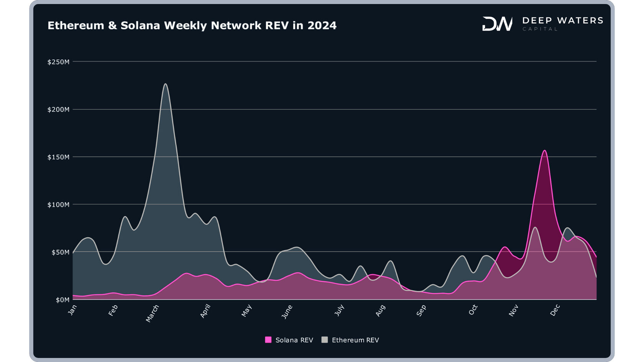The image size is (644, 362).
Task: Click the Solana REV November peak point
Action: click(544, 150)
